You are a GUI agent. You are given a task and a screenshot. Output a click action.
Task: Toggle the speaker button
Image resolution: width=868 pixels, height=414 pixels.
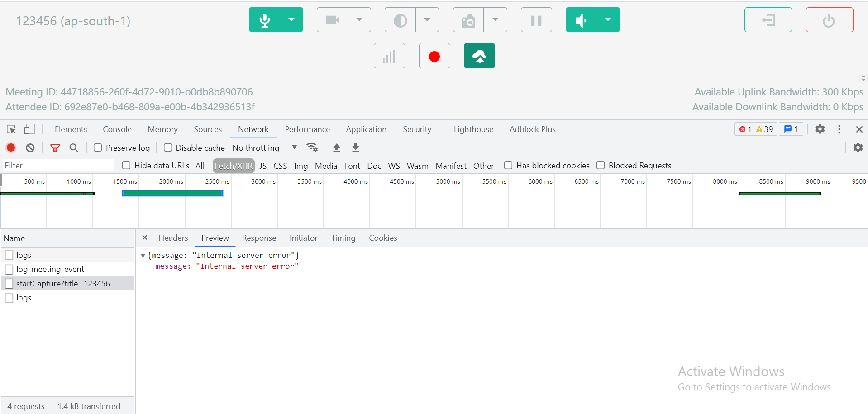582,20
